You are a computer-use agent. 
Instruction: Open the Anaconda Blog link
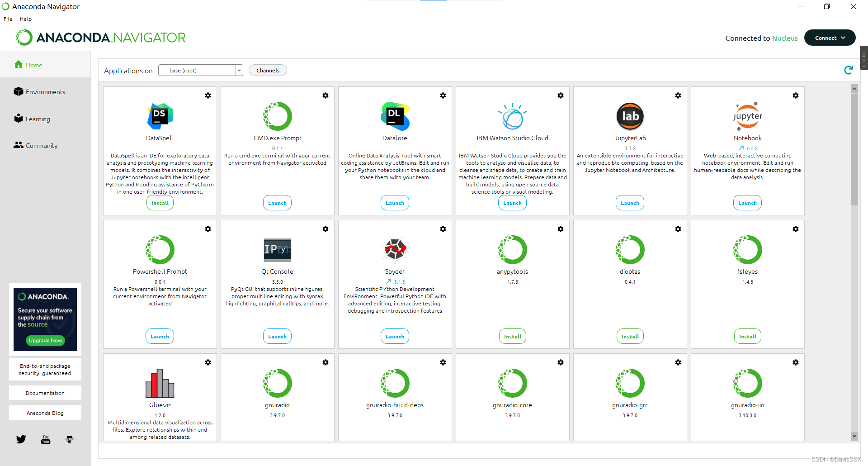[x=45, y=413]
